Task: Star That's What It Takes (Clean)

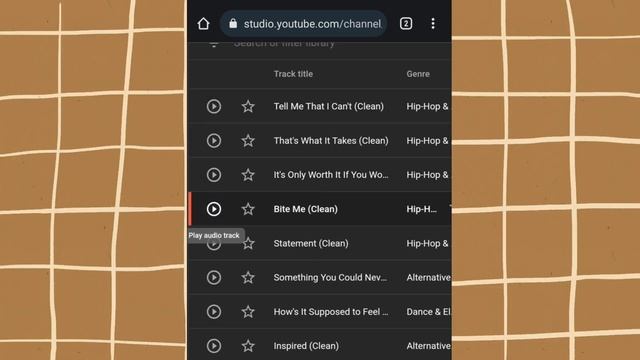Action: pyautogui.click(x=248, y=141)
